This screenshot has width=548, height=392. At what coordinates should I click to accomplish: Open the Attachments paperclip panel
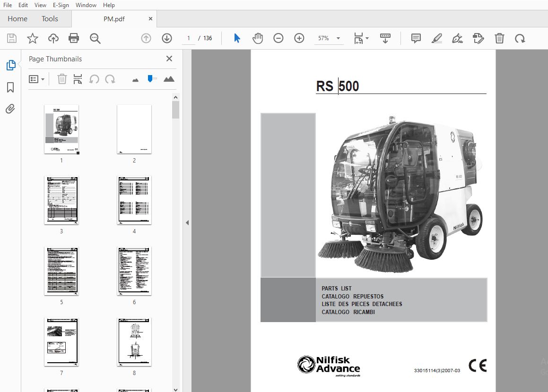coord(10,109)
